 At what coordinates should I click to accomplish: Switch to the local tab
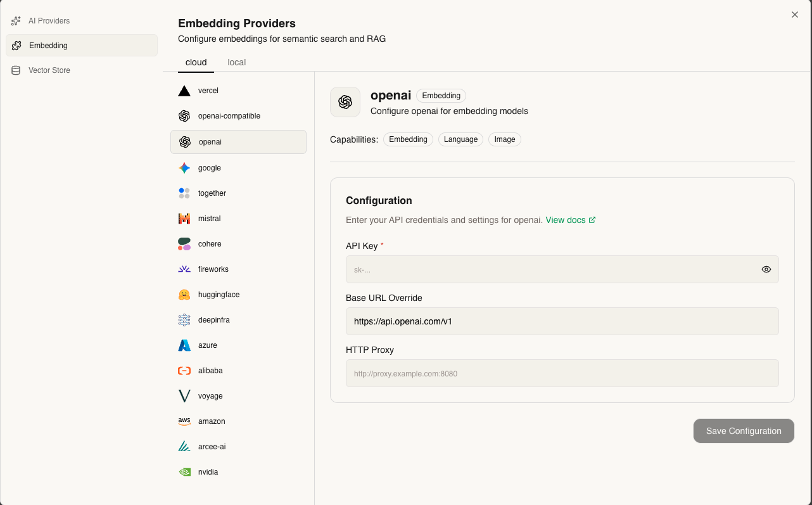pos(236,62)
